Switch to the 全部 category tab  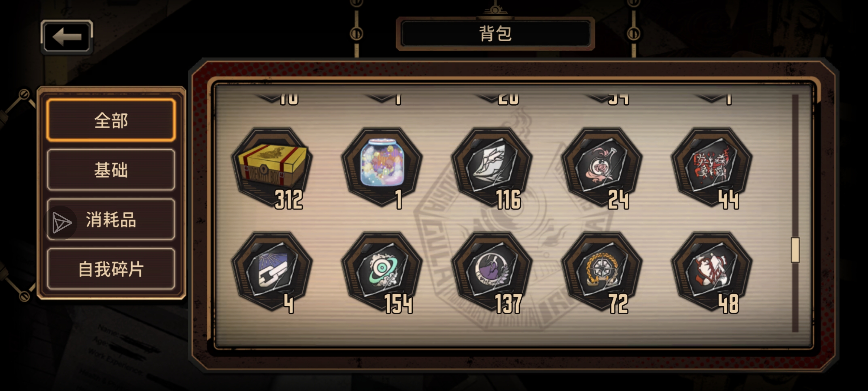pos(111,120)
